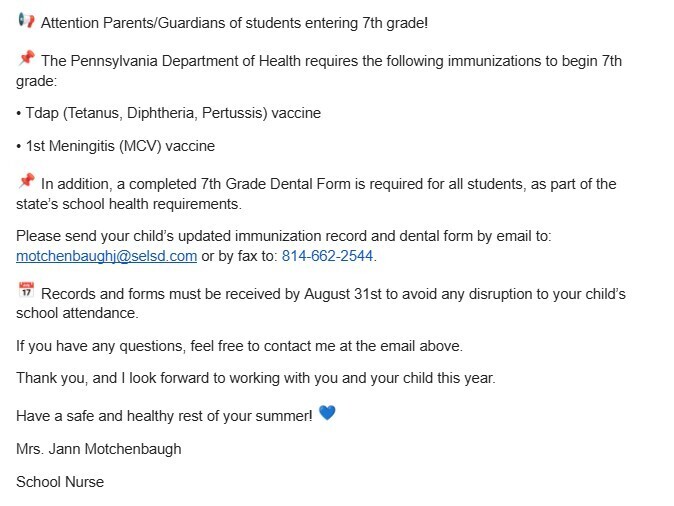Click the words school attendance

pos(75,313)
